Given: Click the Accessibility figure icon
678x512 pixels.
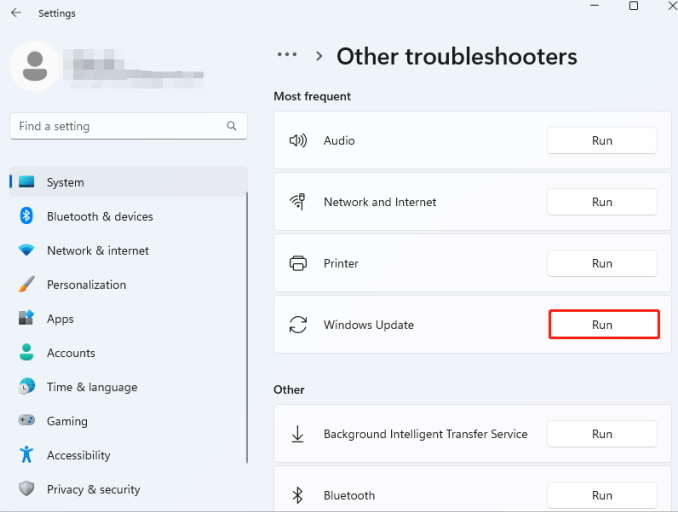Looking at the screenshot, I should (27, 455).
